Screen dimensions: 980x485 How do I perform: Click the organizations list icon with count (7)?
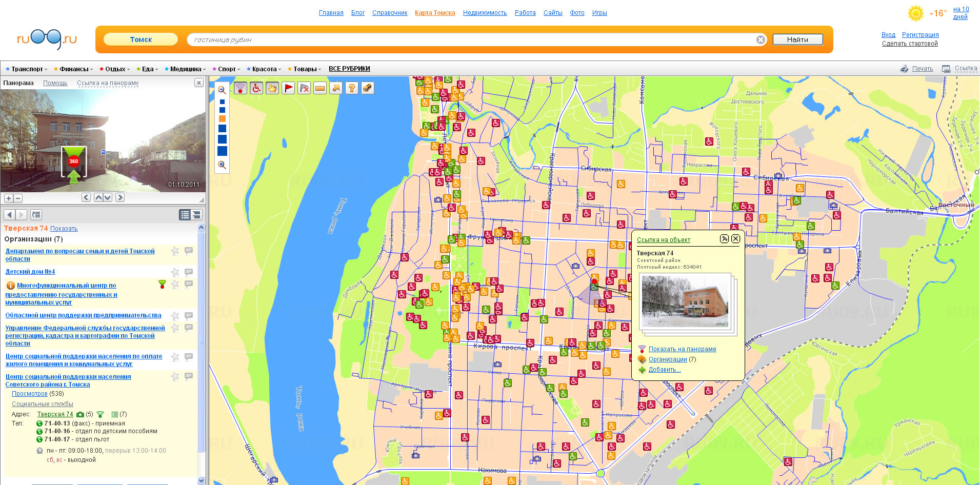pyautogui.click(x=115, y=414)
